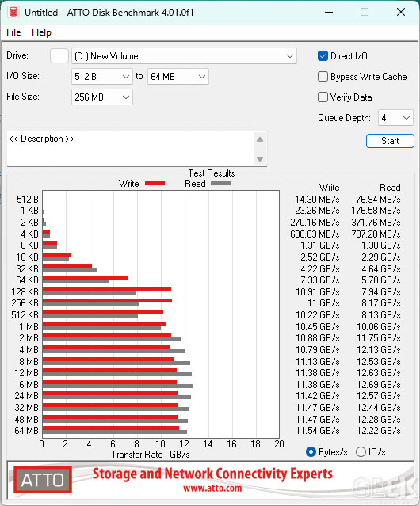Disable the Direct I/O checkbox

[x=323, y=56]
